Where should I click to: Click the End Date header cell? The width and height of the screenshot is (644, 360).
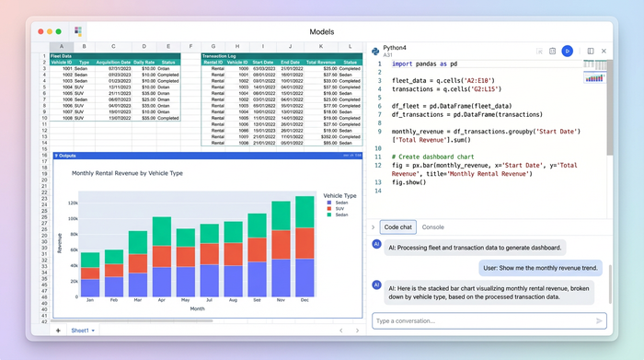[291, 62]
